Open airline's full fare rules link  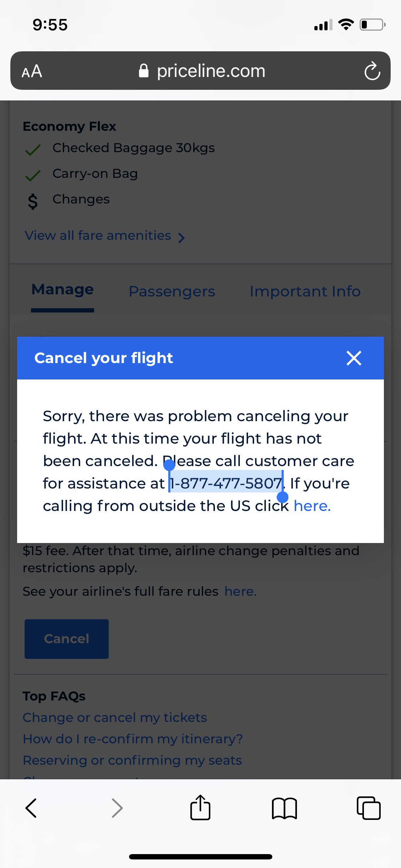(x=240, y=591)
